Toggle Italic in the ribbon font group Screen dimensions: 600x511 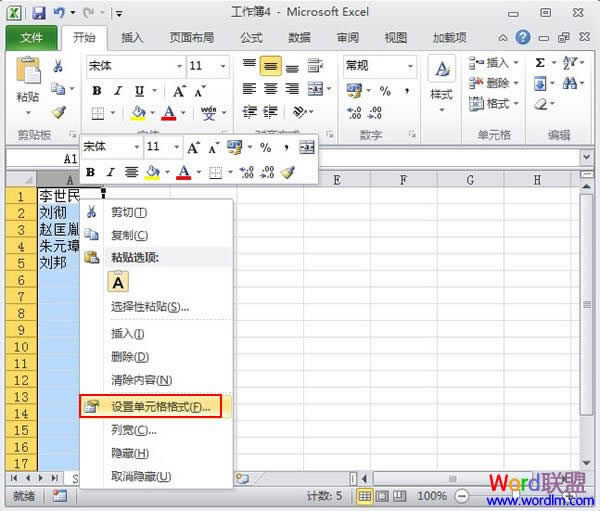point(118,91)
